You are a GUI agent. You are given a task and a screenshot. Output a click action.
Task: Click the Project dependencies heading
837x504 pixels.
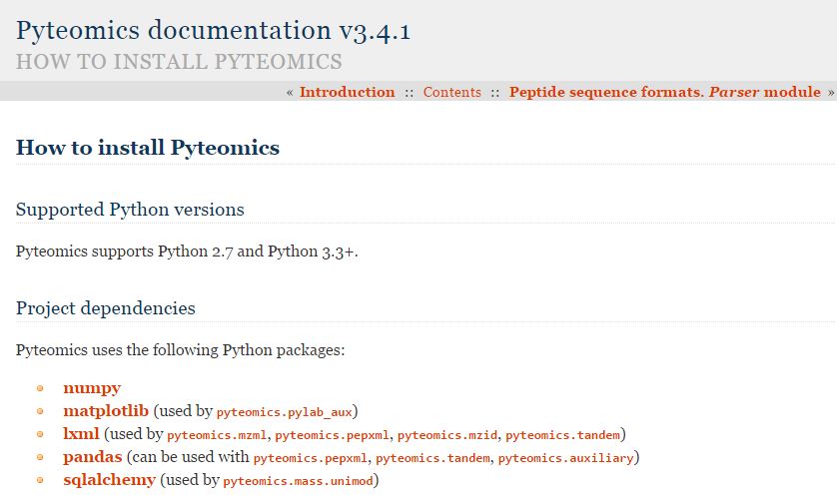(105, 308)
